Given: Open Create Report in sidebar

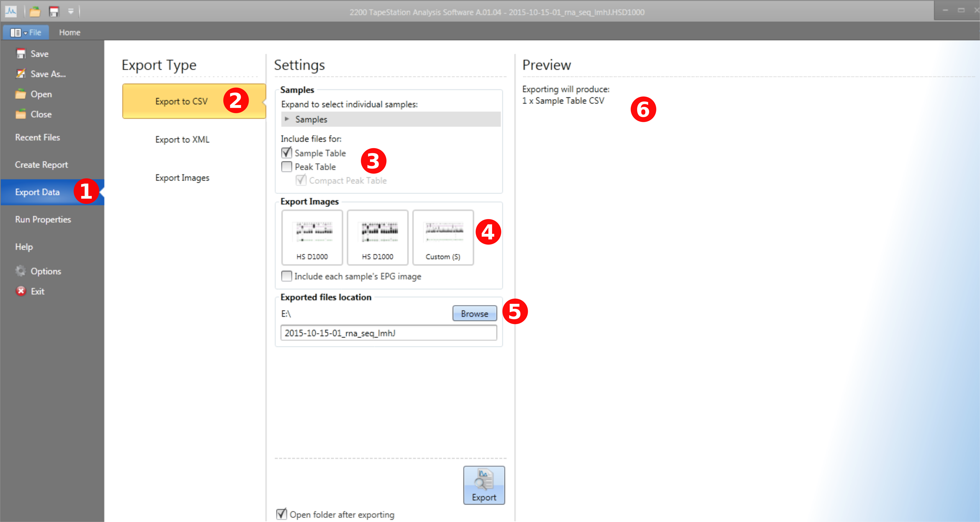Looking at the screenshot, I should [x=41, y=165].
